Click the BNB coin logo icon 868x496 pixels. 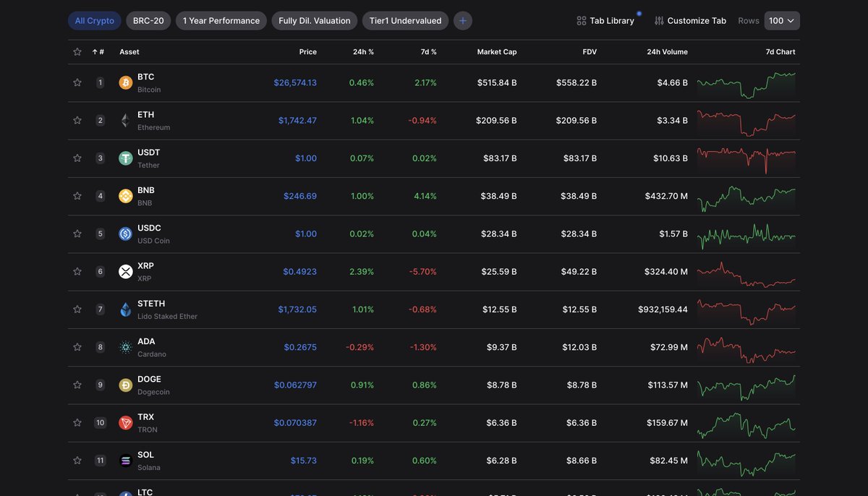pos(126,196)
